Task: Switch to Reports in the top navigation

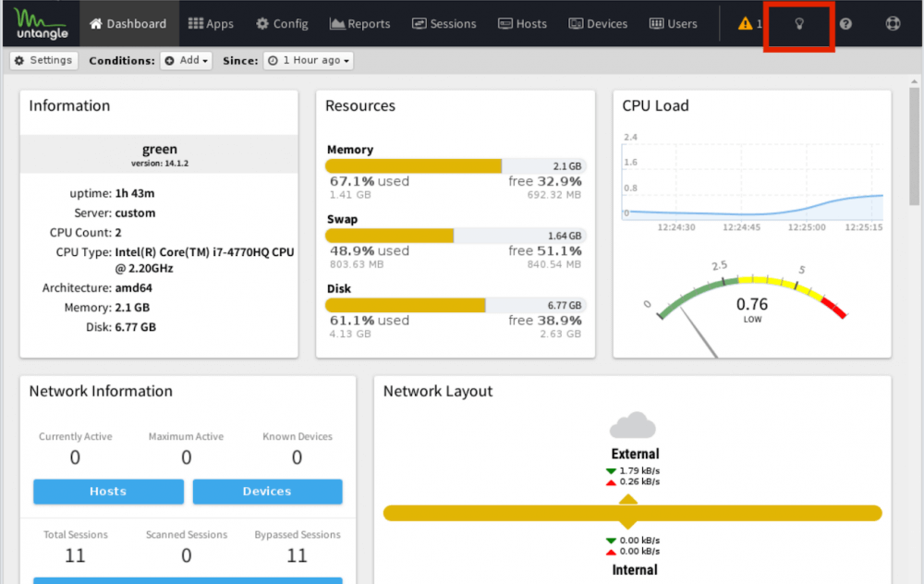Action: point(360,24)
